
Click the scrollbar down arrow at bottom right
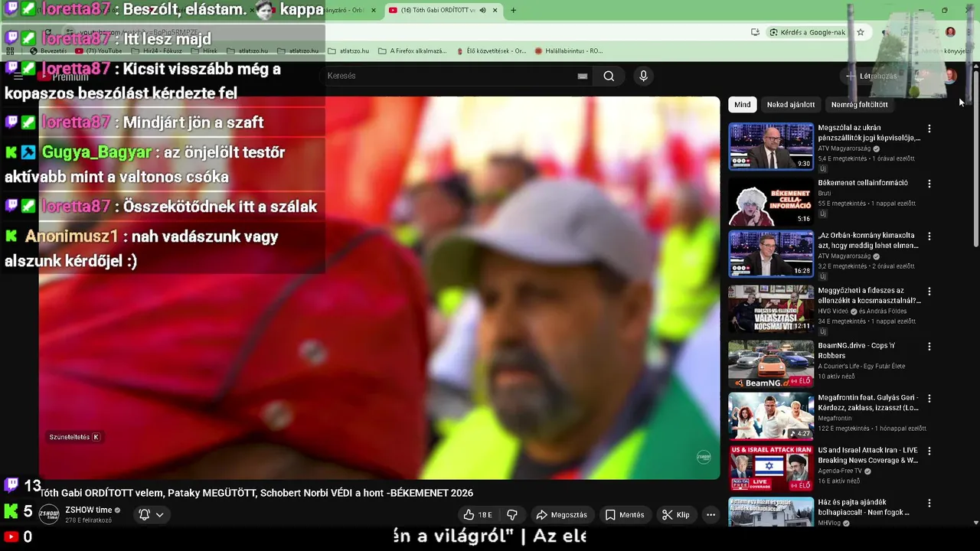click(x=975, y=523)
